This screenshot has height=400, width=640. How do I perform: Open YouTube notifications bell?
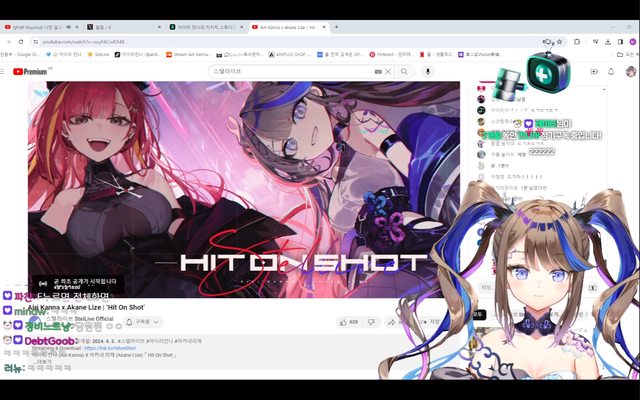click(611, 72)
